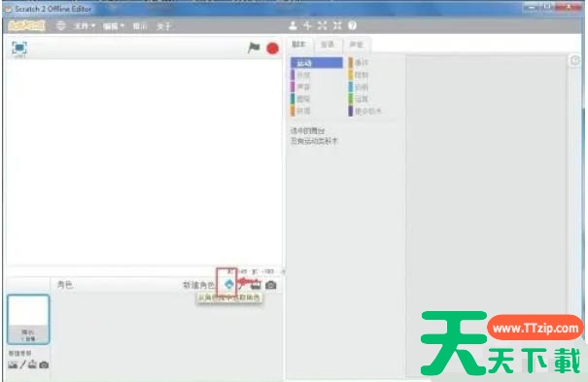Upload backdrop from file icon

pos(33,365)
